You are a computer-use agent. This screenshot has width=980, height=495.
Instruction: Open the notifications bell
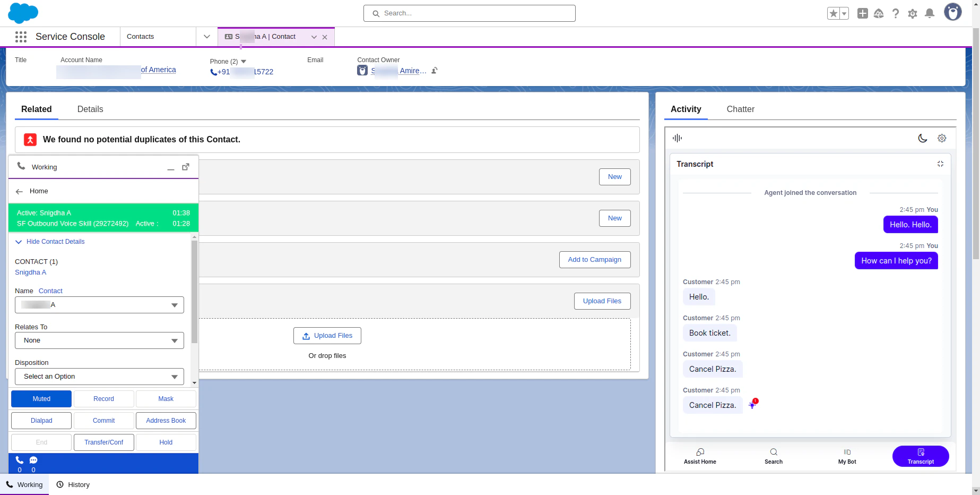(930, 13)
